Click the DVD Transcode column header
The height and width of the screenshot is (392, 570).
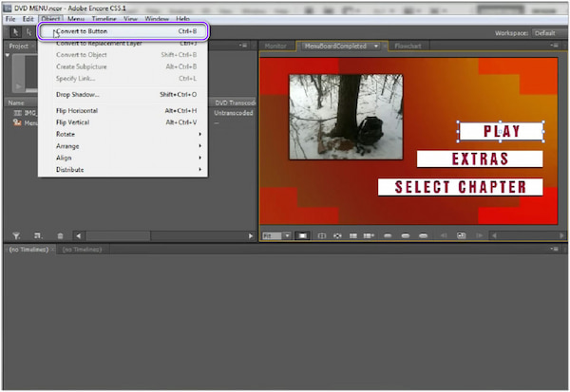click(x=235, y=103)
